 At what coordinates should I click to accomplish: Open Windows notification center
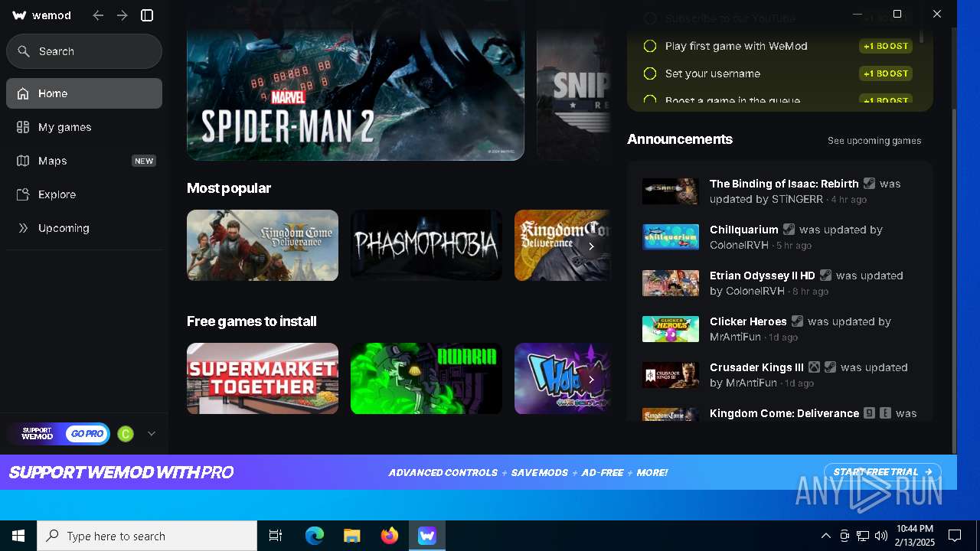[955, 536]
